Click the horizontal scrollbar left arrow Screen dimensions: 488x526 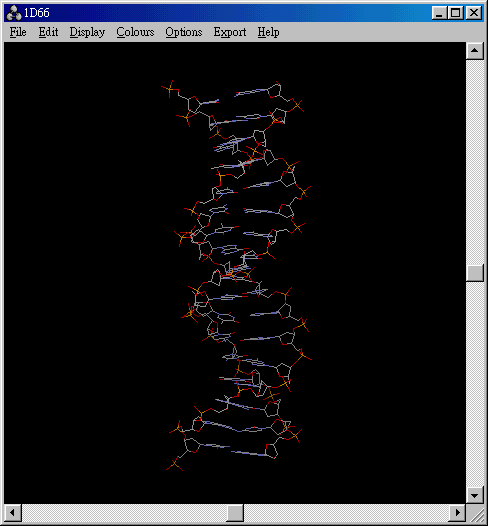click(13, 513)
